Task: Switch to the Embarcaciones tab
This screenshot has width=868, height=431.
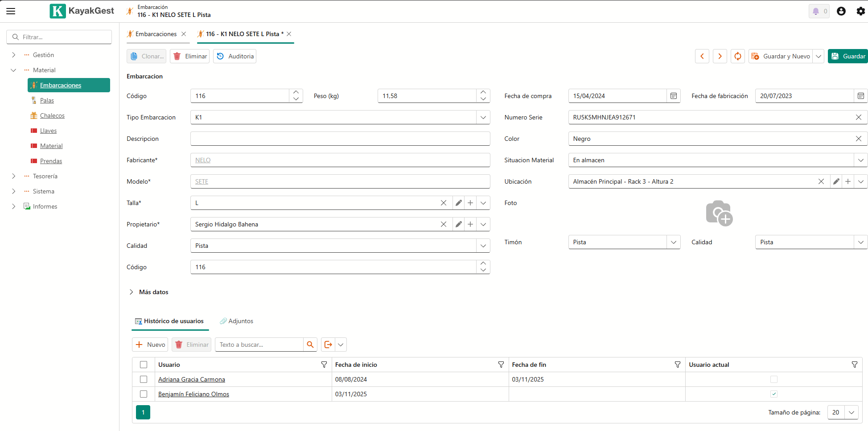Action: coord(156,34)
